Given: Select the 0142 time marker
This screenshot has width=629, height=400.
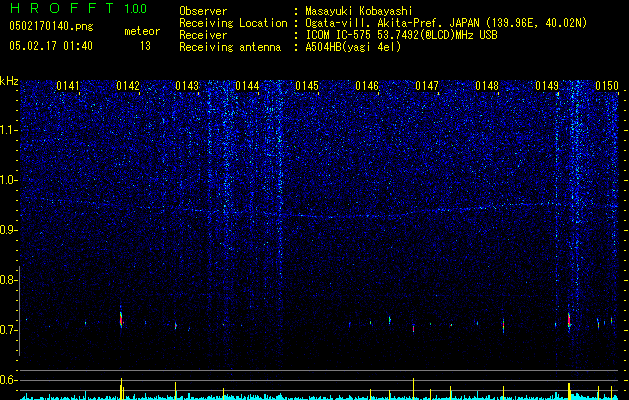Looking at the screenshot, I should coord(128,87).
